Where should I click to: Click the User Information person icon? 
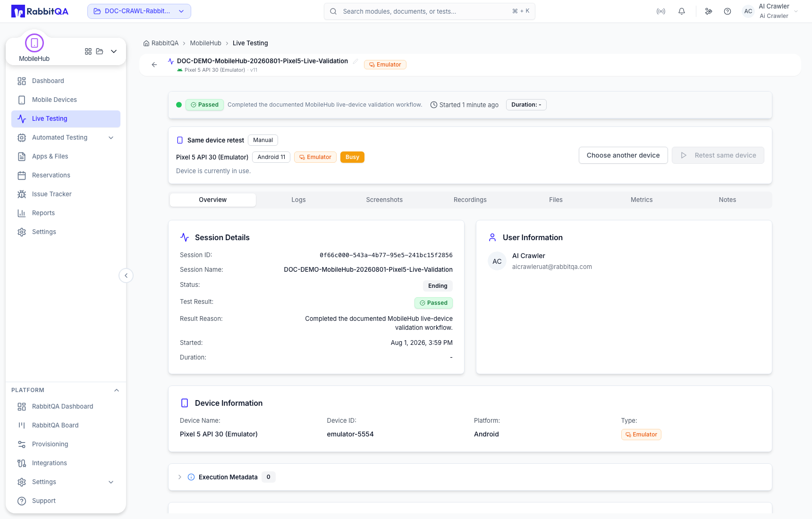click(x=492, y=237)
